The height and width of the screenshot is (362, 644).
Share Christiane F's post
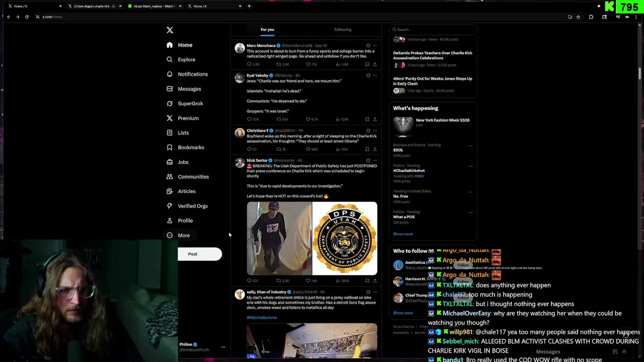pos(375,149)
